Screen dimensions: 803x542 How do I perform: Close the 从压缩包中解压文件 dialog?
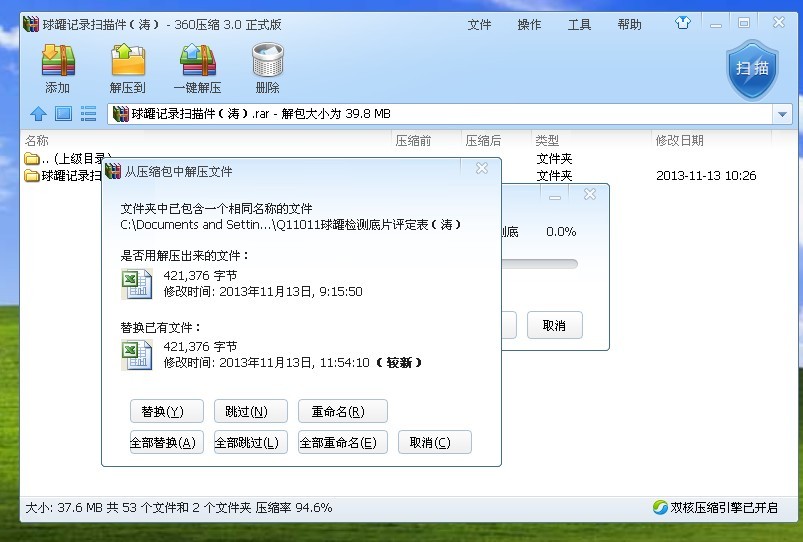click(x=481, y=169)
